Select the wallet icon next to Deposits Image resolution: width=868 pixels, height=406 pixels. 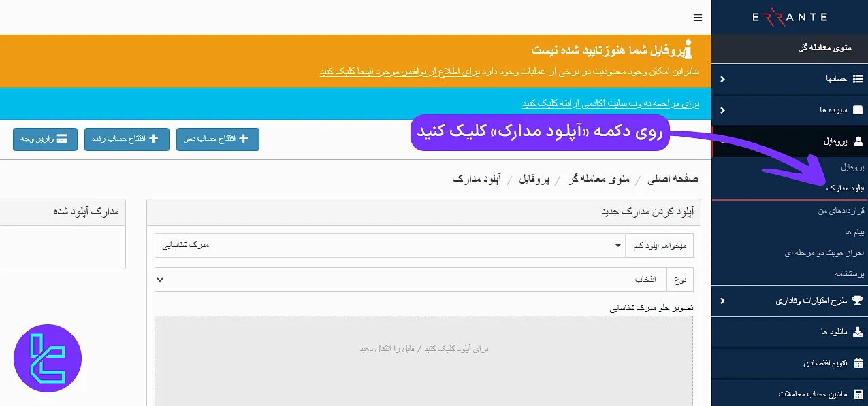[x=855, y=110]
